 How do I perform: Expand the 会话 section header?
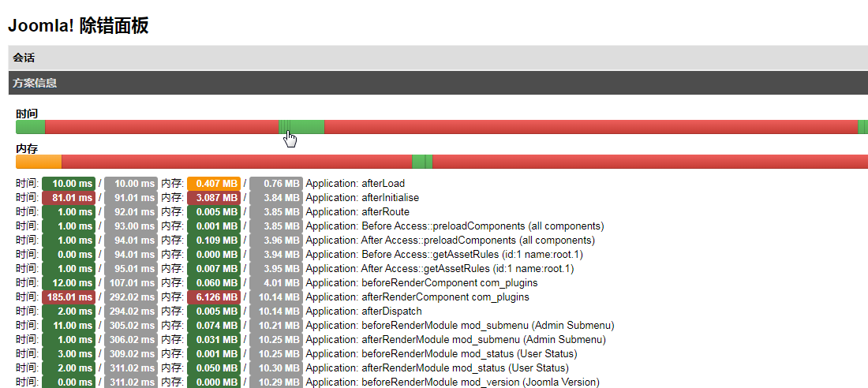[438, 58]
